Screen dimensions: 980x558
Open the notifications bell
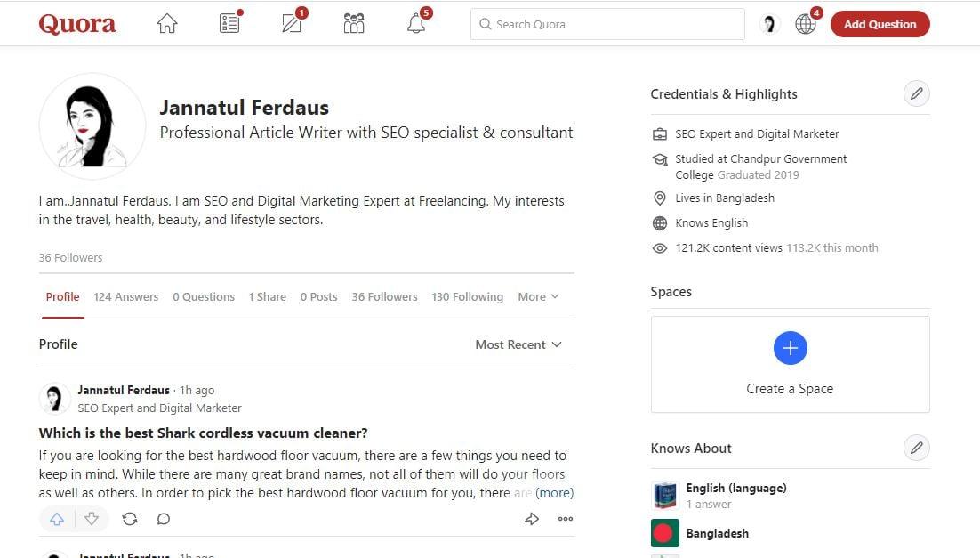415,23
